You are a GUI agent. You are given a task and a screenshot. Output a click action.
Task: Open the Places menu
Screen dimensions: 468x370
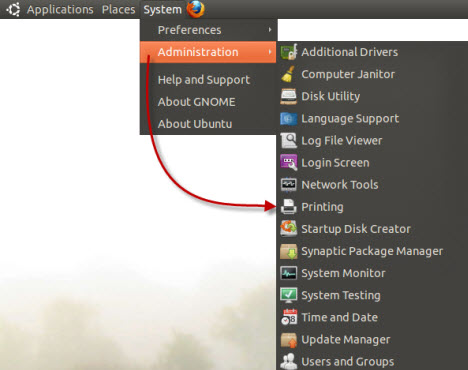(x=118, y=10)
